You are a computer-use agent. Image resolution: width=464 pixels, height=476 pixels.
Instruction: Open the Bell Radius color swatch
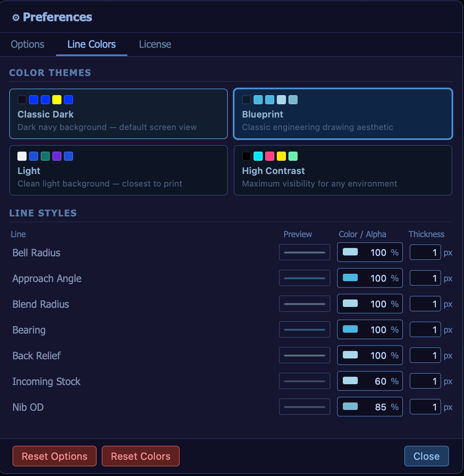click(351, 252)
